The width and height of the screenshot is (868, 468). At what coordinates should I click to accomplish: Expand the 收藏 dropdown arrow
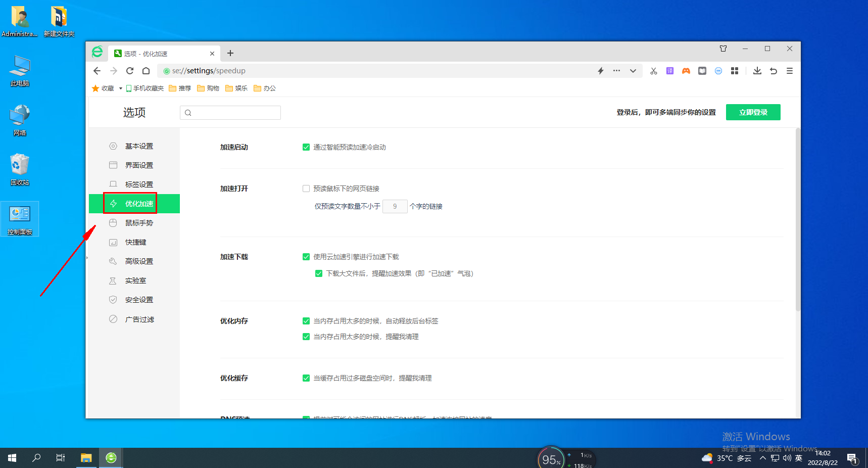(121, 88)
